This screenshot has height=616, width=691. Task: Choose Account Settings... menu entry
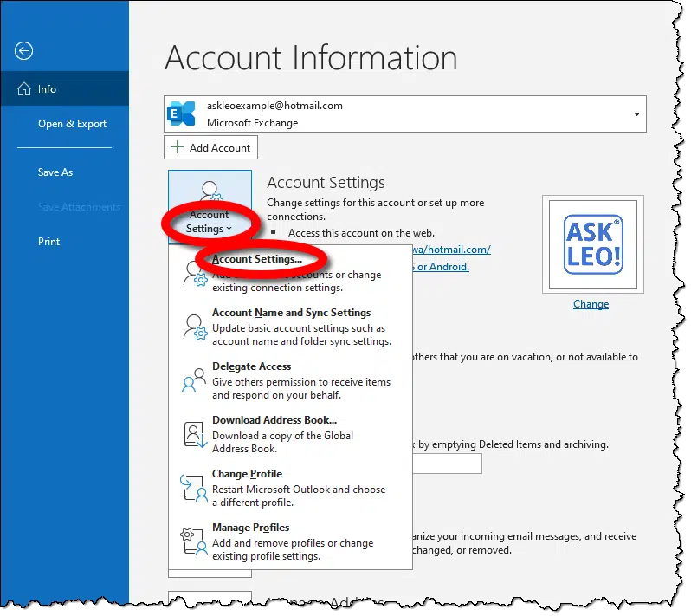290,273
